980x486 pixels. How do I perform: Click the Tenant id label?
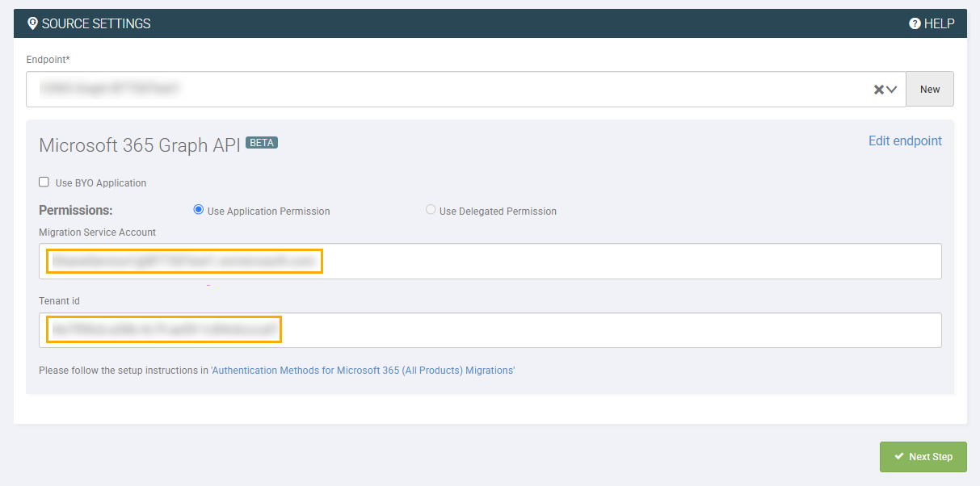pos(59,301)
